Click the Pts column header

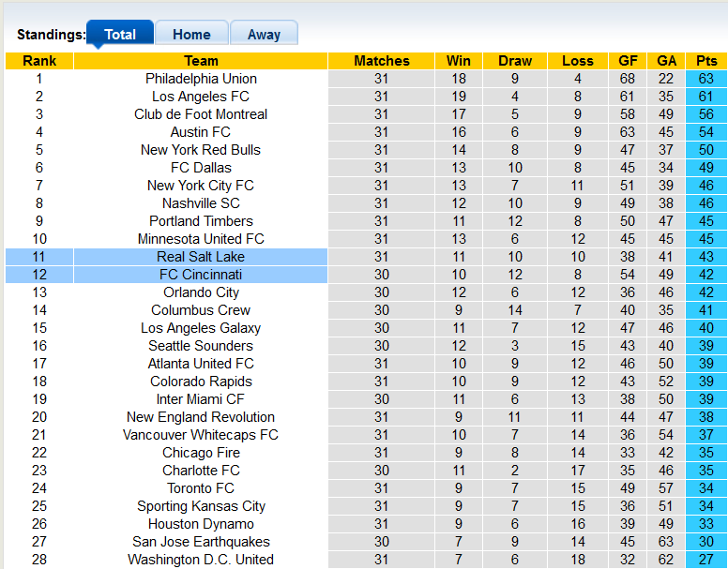pos(706,61)
